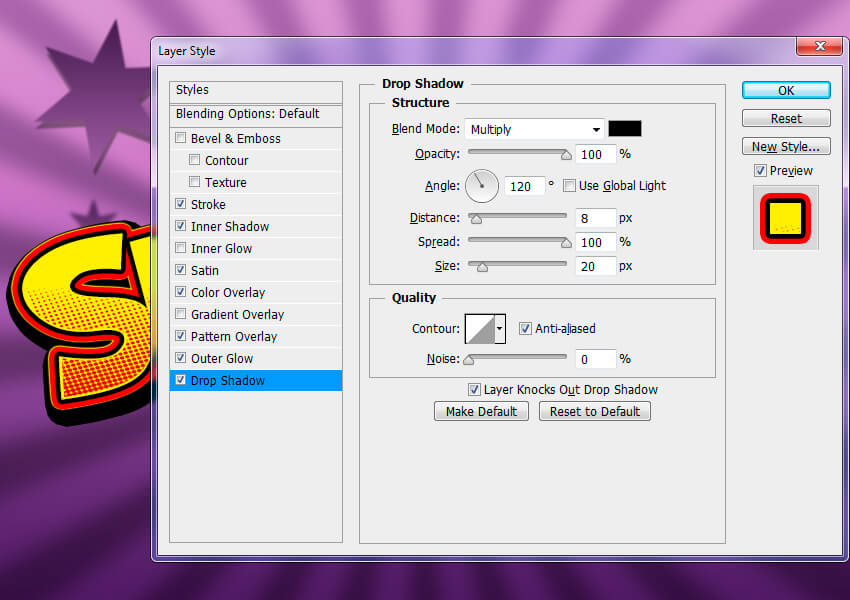Screen dimensions: 850x600
Task: Enable the Use Global Light checkbox
Action: pos(569,186)
